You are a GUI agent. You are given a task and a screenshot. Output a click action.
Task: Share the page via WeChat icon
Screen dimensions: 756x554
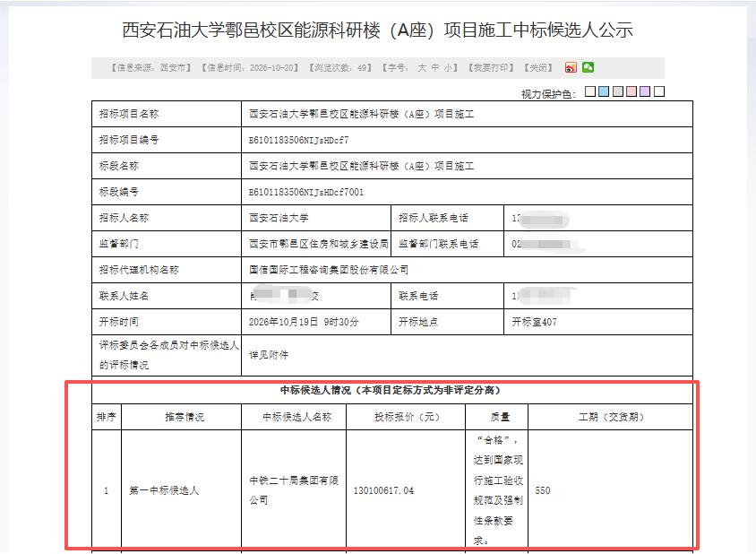[588, 67]
